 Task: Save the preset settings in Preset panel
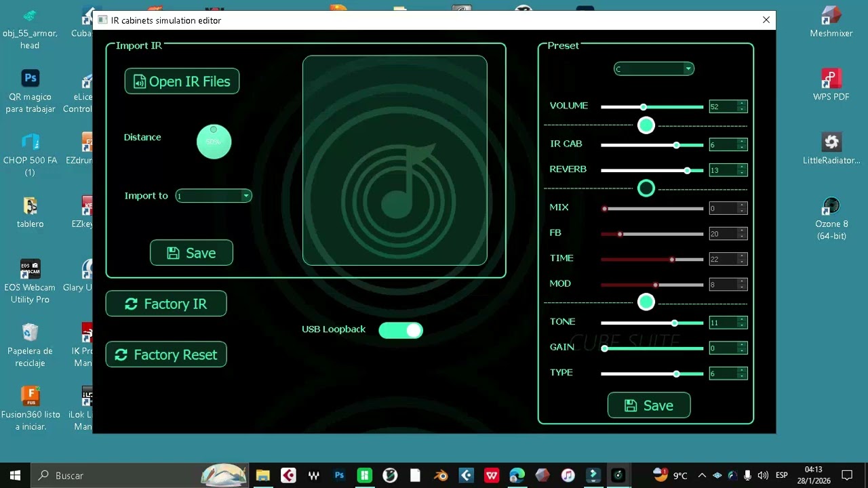click(649, 405)
